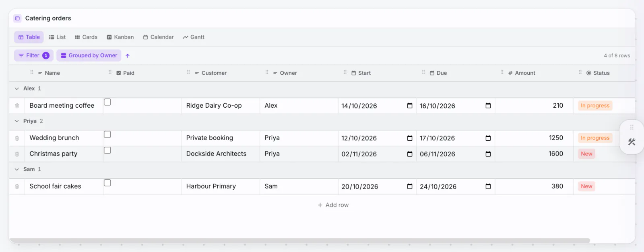Click the Private booking cell
This screenshot has height=252, width=644.
pyautogui.click(x=221, y=138)
